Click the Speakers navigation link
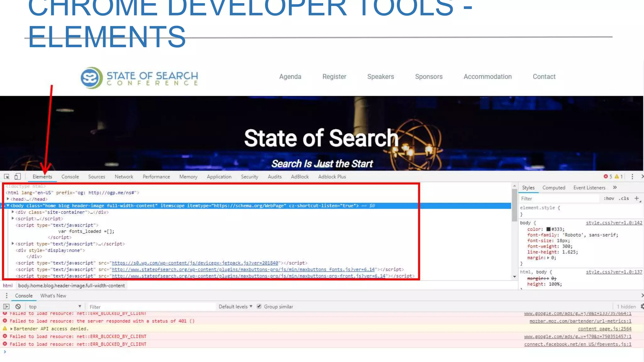 (380, 77)
